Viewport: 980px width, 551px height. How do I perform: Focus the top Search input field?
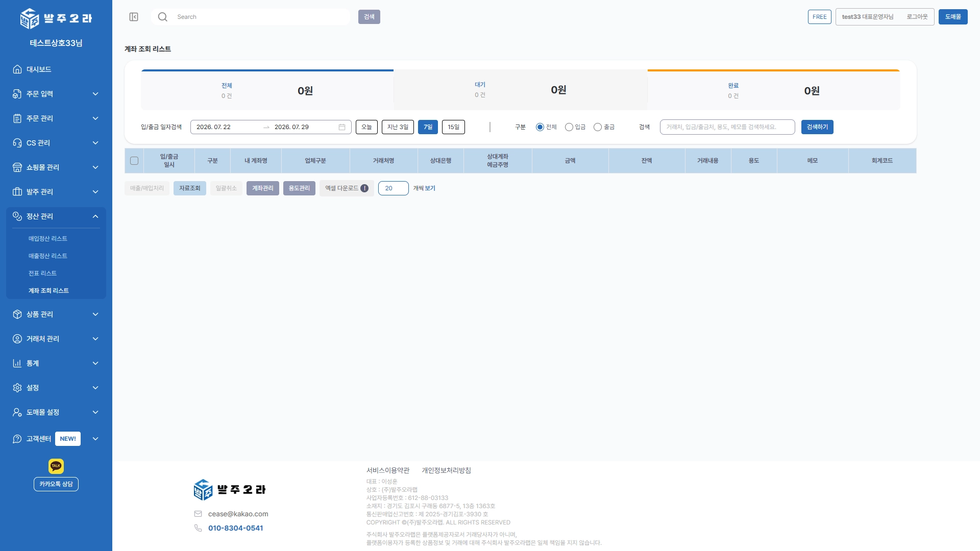click(260, 17)
